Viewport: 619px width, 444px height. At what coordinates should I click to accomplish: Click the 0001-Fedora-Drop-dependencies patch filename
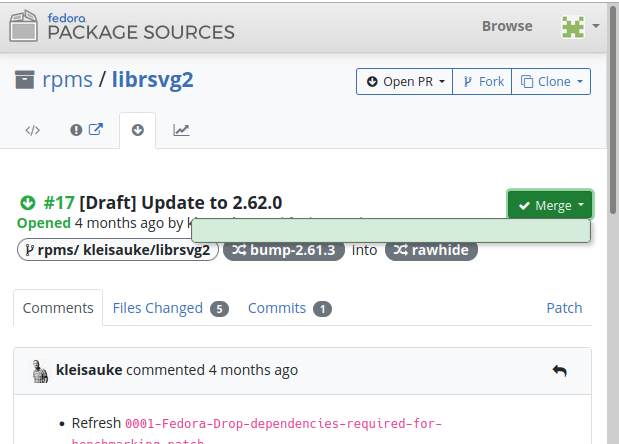257,432
